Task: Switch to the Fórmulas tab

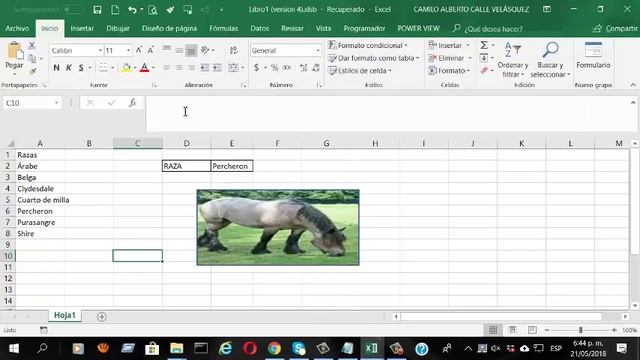Action: [x=224, y=28]
